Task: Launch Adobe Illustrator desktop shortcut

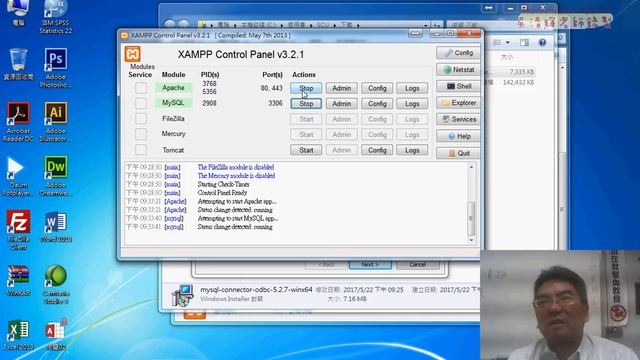Action: (56, 122)
